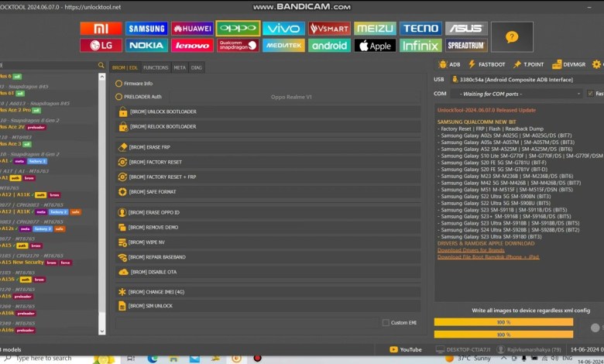This screenshot has width=604, height=364.
Task: Select the Samsung brand logo
Action: [x=146, y=29]
